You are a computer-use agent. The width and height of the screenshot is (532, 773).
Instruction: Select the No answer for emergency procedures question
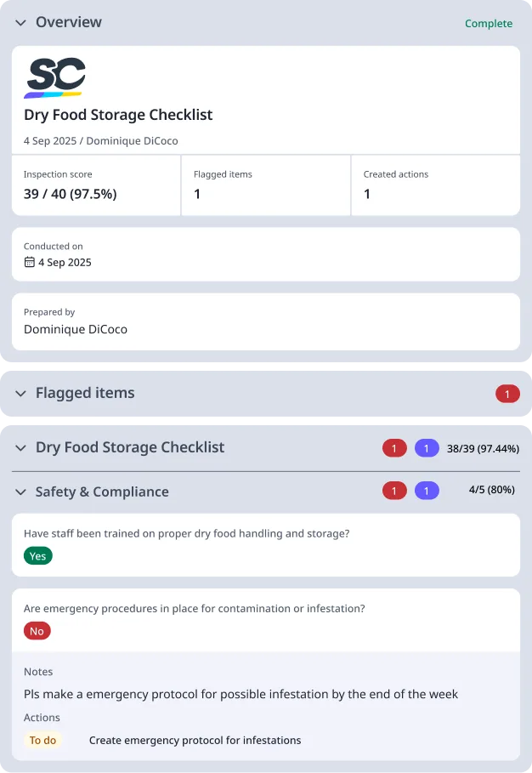[x=37, y=631]
